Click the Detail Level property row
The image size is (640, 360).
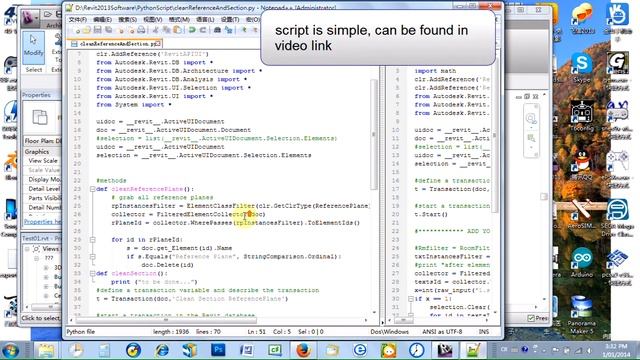point(42,189)
